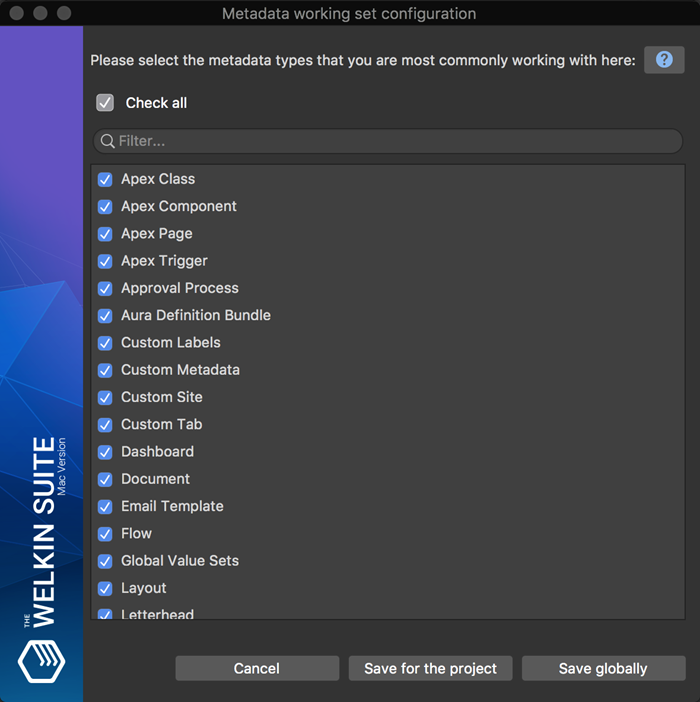Uncheck the Aura Definition Bundle checkbox
Image resolution: width=700 pixels, height=702 pixels.
pos(105,316)
